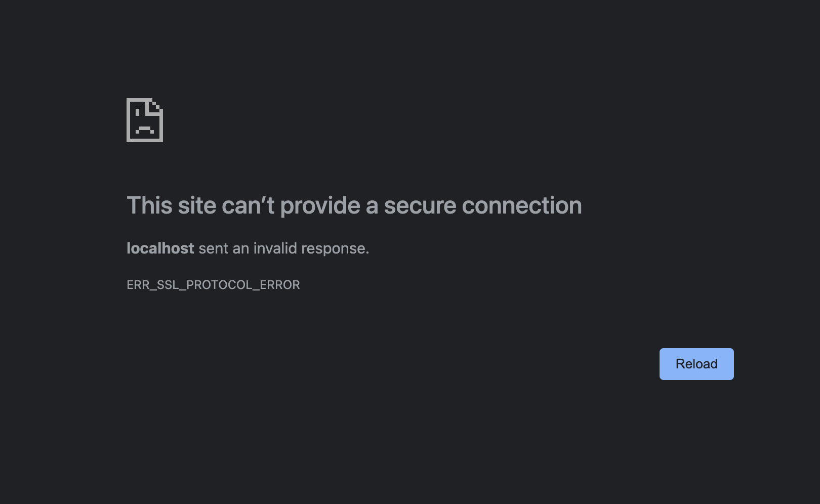
Task: Click the error heading about secure connection
Action: pyautogui.click(x=354, y=205)
